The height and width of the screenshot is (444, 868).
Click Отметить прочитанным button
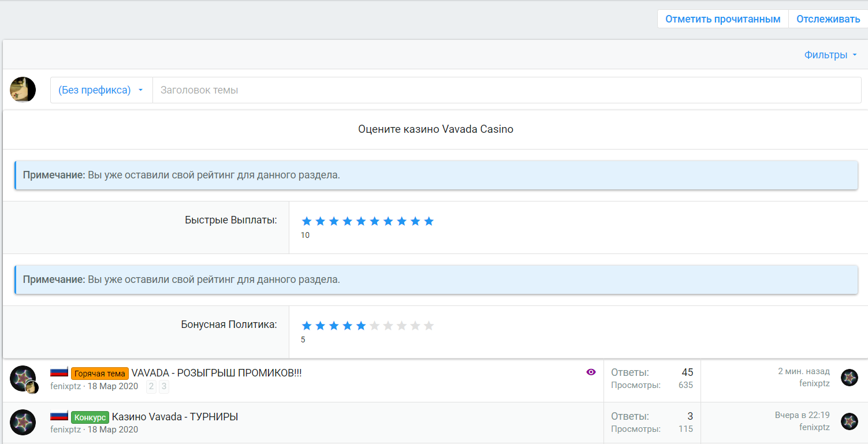pyautogui.click(x=723, y=19)
